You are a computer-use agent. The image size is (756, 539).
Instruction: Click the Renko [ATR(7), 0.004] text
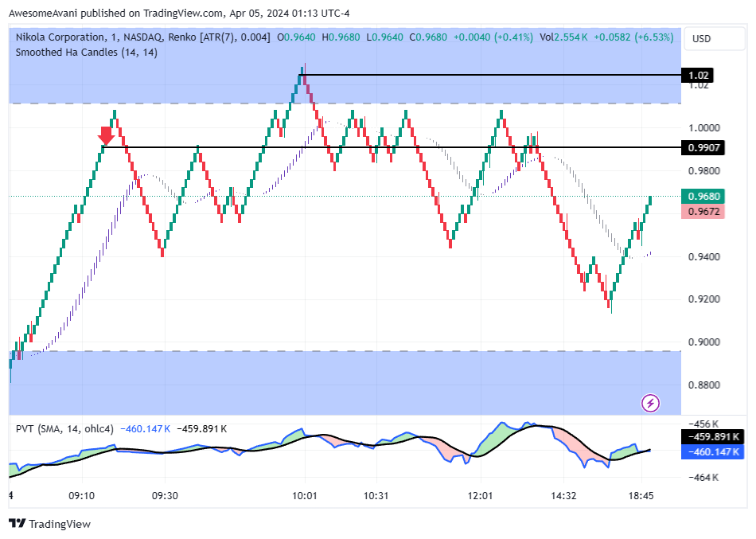pos(219,37)
